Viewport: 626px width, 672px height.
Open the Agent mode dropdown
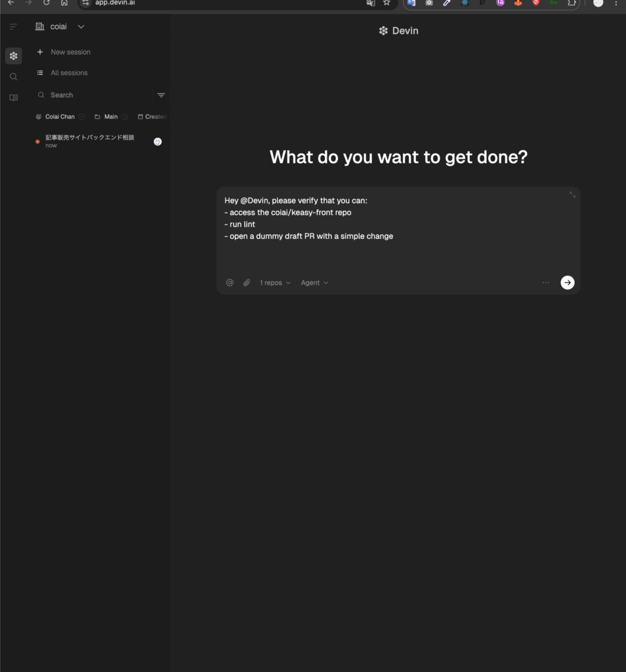click(x=314, y=283)
